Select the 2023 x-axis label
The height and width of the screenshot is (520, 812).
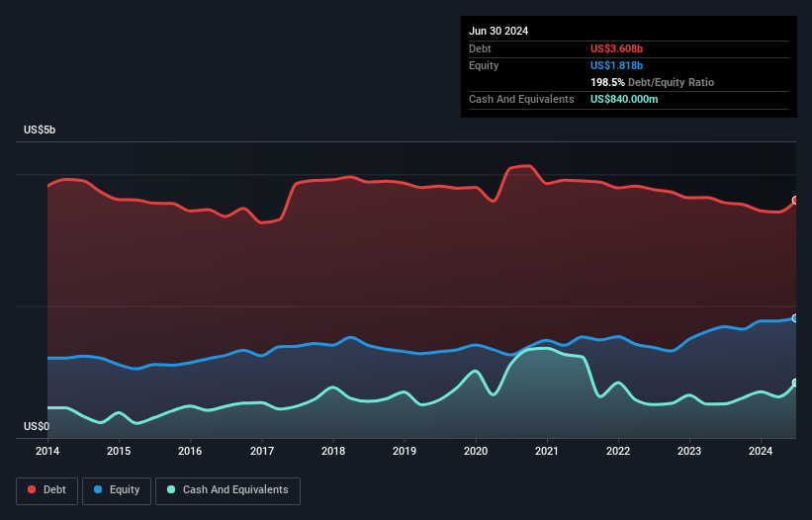689,451
